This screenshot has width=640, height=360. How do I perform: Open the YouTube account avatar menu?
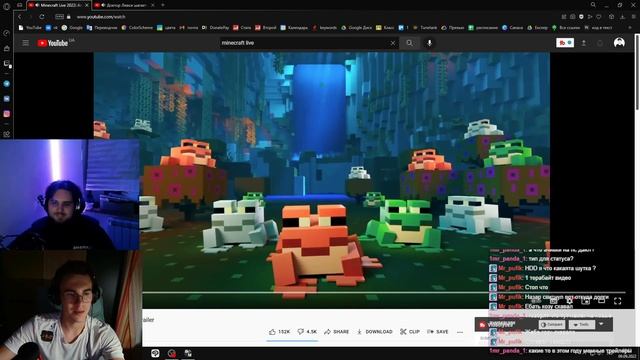(619, 43)
